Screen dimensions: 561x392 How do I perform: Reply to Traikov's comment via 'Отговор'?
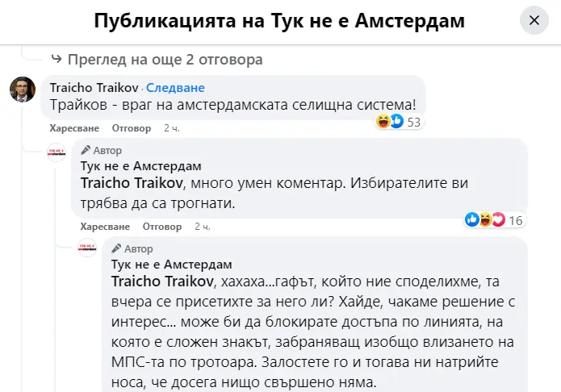tap(131, 128)
